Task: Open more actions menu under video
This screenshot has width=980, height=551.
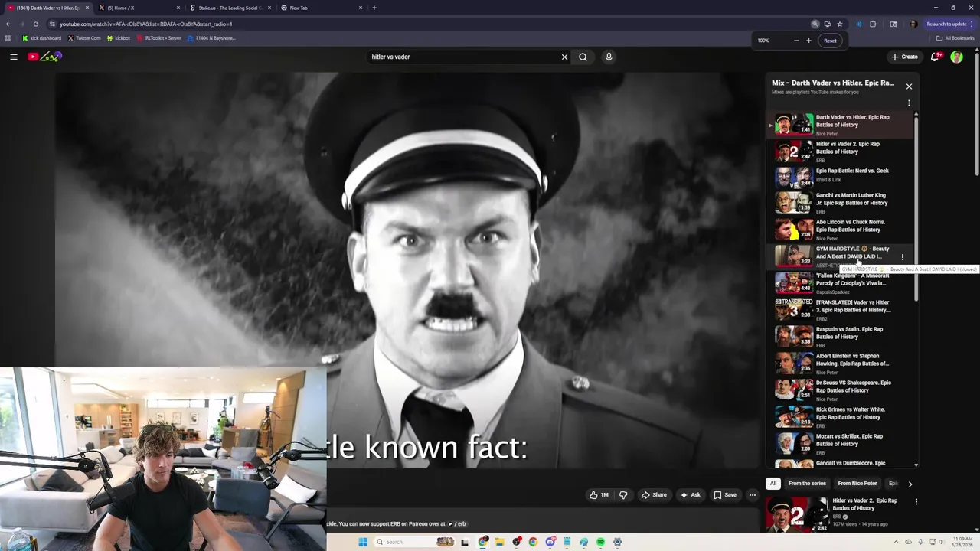Action: 753,495
